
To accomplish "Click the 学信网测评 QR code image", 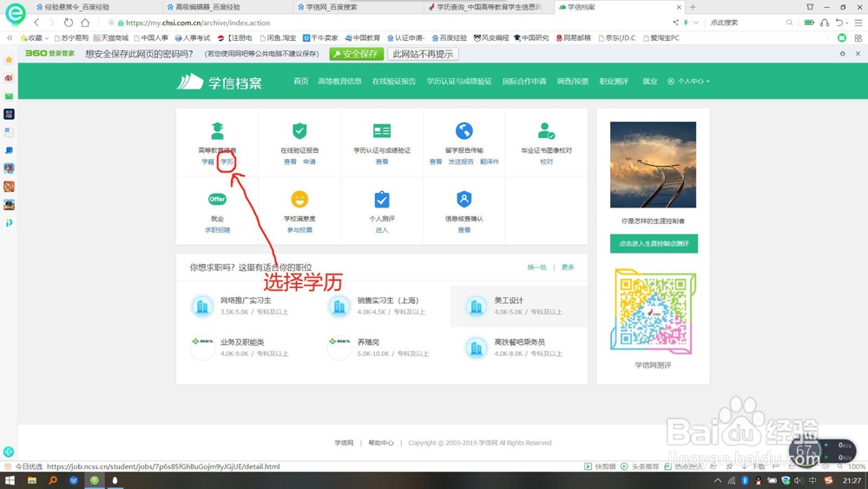I will (654, 312).
